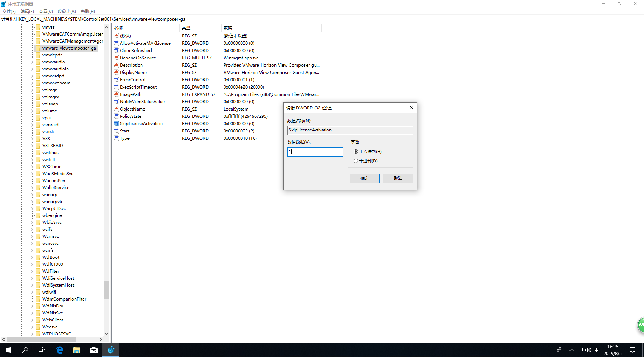The height and width of the screenshot is (357, 644).
Task: Click the tree pane vertical scrollbar thumb
Action: [107, 289]
